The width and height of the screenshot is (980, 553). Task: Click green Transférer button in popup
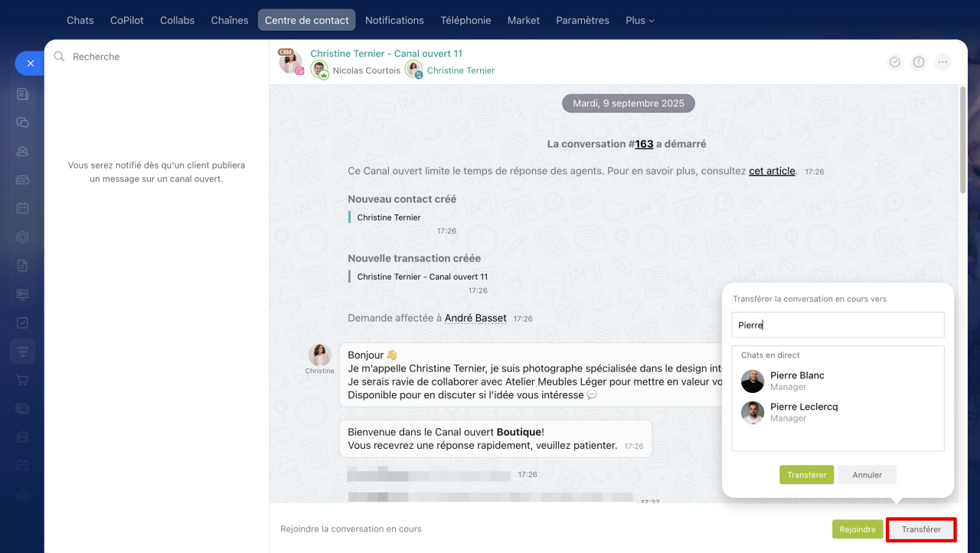click(x=806, y=475)
